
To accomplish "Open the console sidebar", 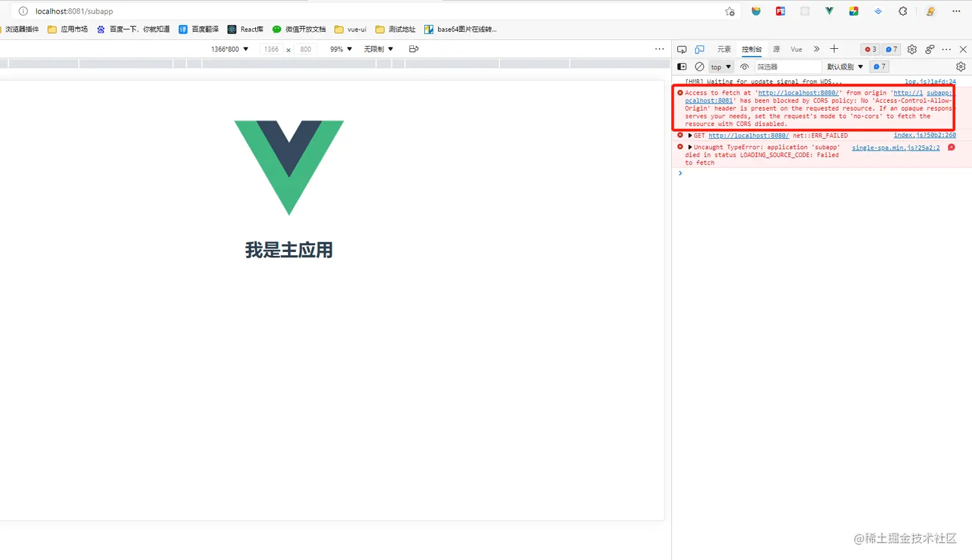I will pyautogui.click(x=681, y=66).
